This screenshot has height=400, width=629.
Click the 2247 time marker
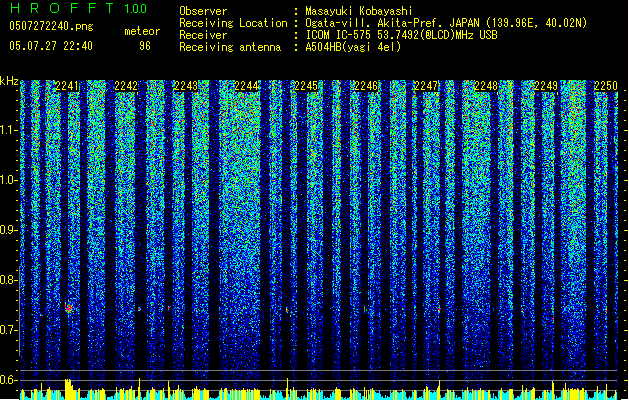click(426, 86)
